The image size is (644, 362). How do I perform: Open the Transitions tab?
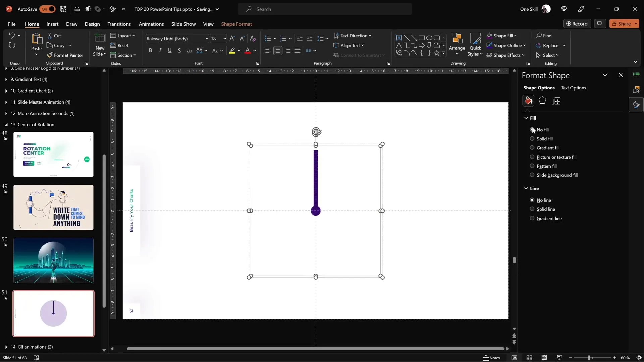[x=119, y=24]
